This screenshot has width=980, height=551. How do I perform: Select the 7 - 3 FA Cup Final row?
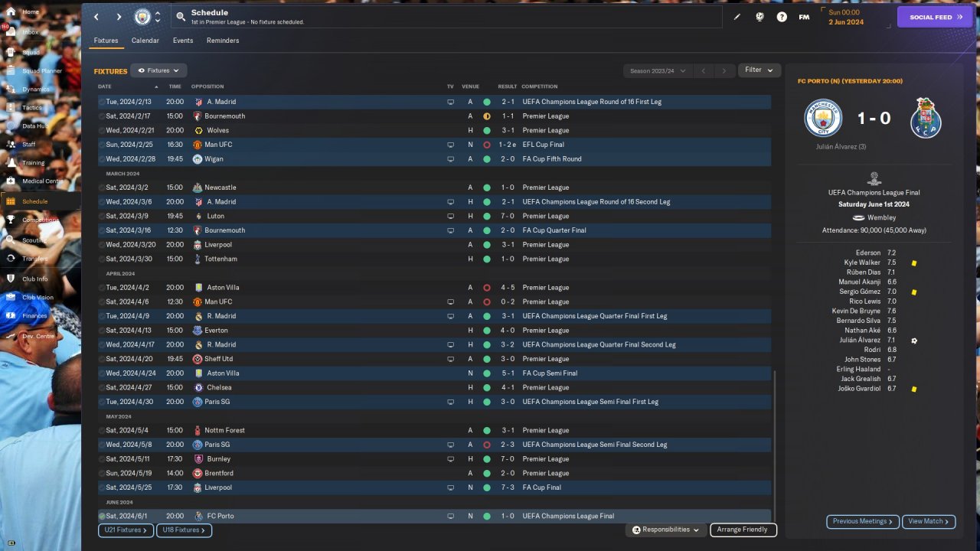point(434,487)
